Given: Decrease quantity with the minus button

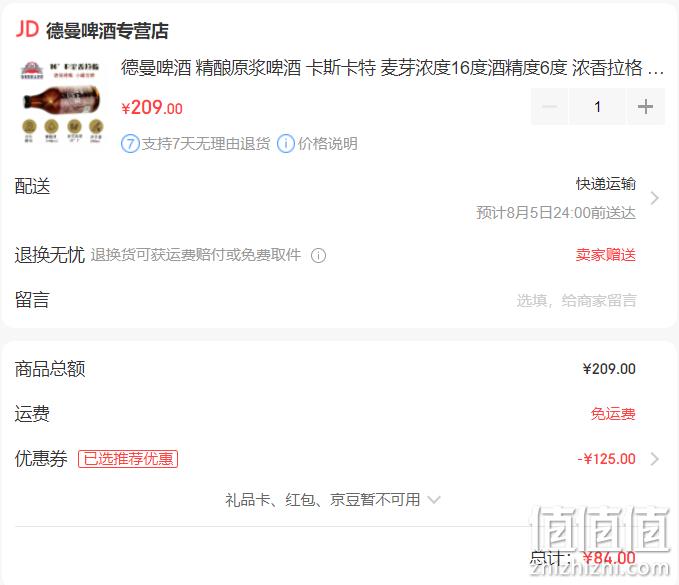Looking at the screenshot, I should [x=550, y=107].
